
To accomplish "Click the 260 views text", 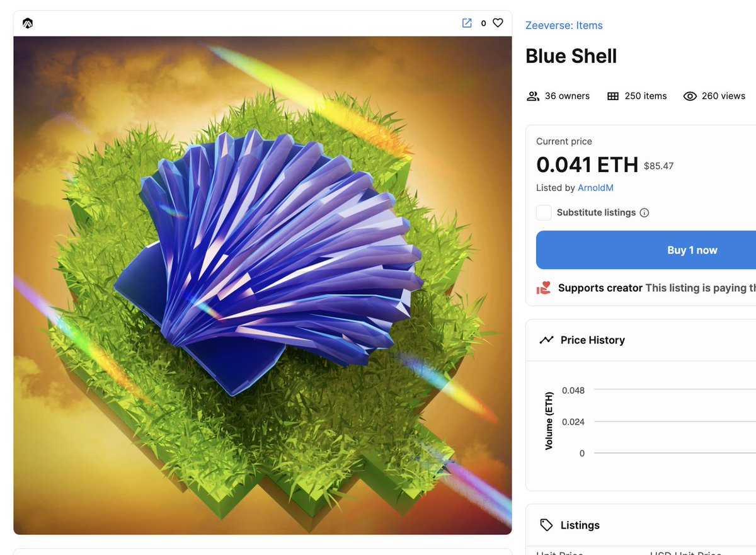I will pyautogui.click(x=723, y=96).
